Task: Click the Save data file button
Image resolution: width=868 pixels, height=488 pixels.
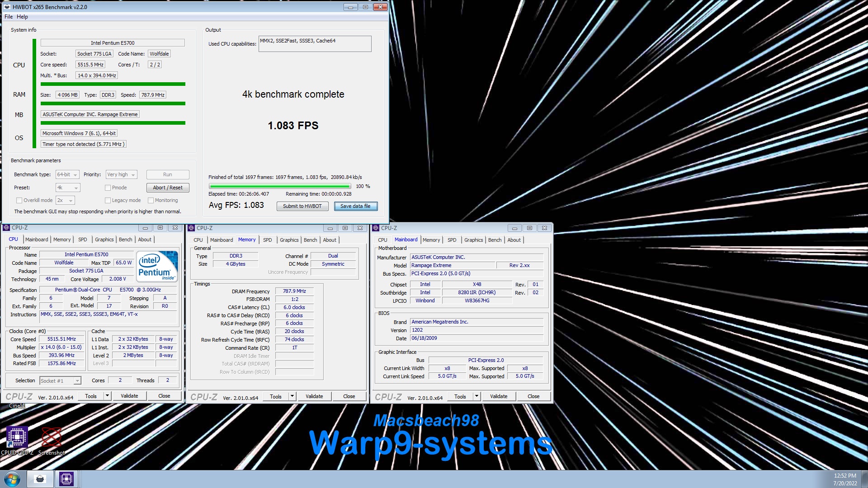Action: (355, 206)
